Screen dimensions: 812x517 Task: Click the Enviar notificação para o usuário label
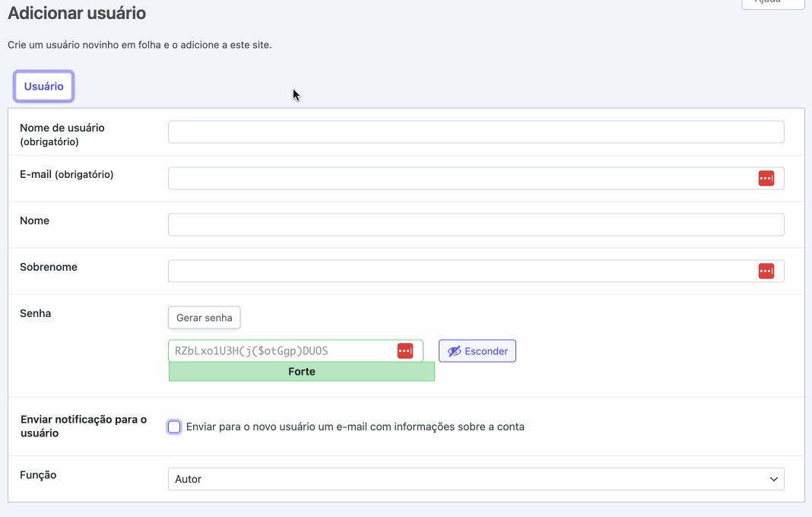84,427
